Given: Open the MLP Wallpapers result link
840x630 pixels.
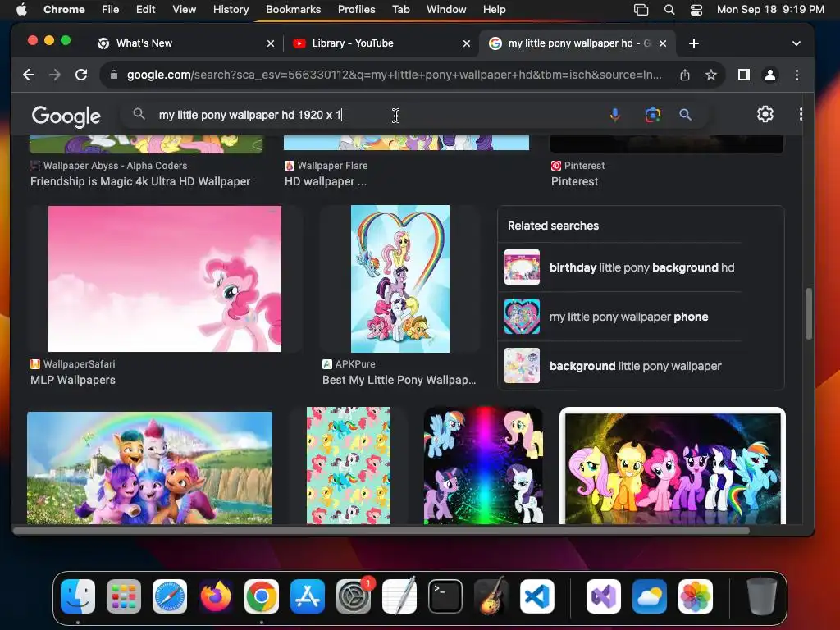Looking at the screenshot, I should pyautogui.click(x=73, y=380).
